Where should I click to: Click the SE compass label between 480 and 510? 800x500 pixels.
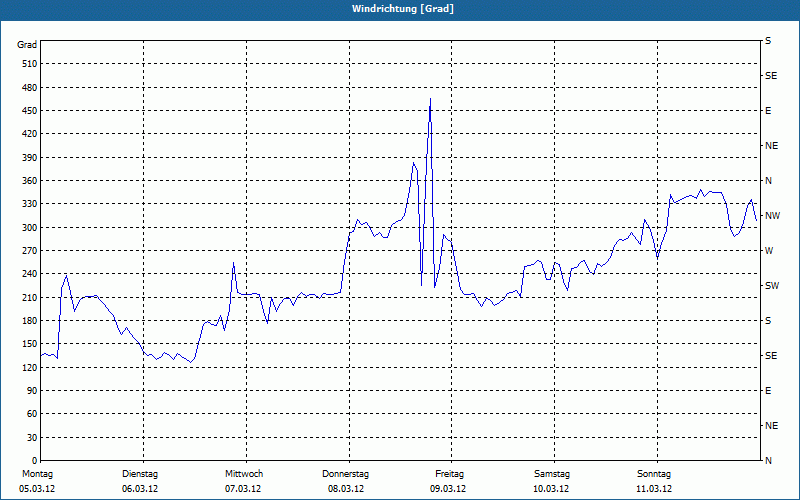coord(771,76)
